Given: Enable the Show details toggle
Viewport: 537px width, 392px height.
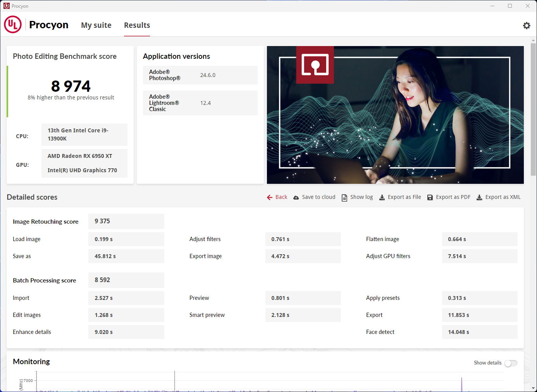Looking at the screenshot, I should point(511,363).
